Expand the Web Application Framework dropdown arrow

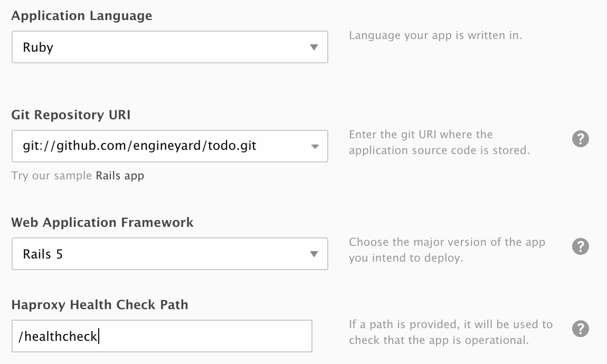click(x=314, y=254)
